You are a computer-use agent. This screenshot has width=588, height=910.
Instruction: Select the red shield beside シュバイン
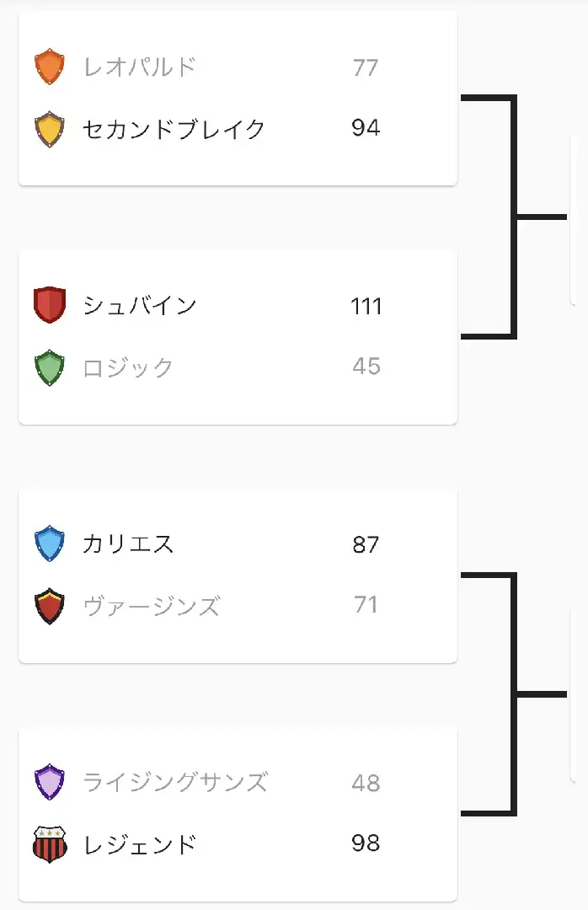(50, 305)
